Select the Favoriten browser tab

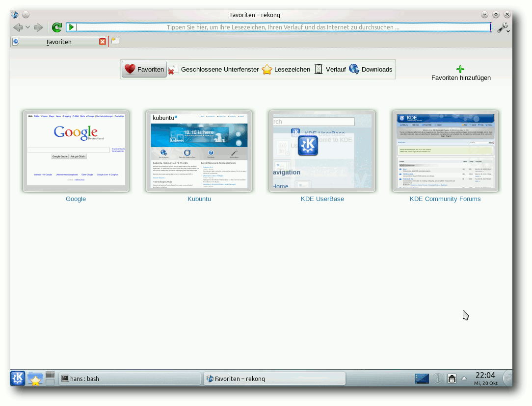(59, 42)
